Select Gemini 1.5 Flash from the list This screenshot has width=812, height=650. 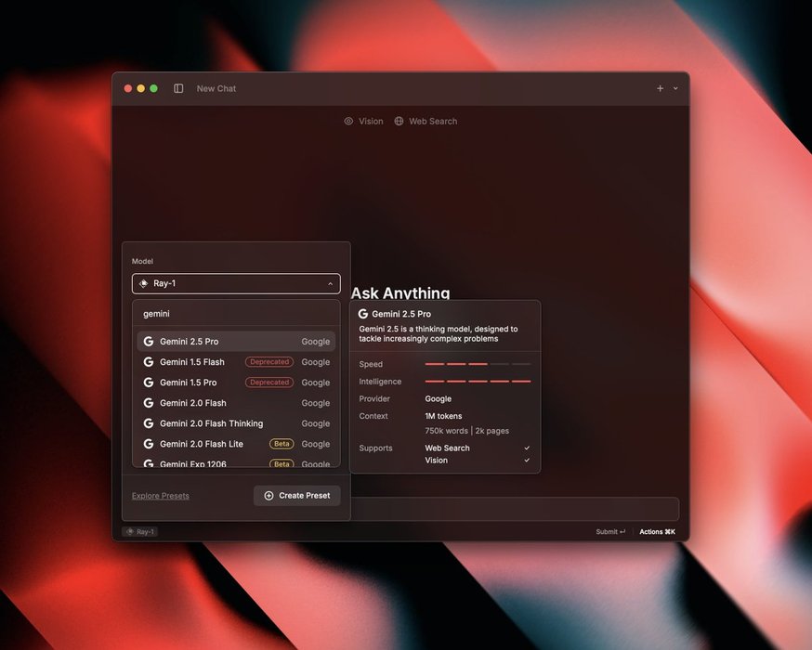coord(236,362)
